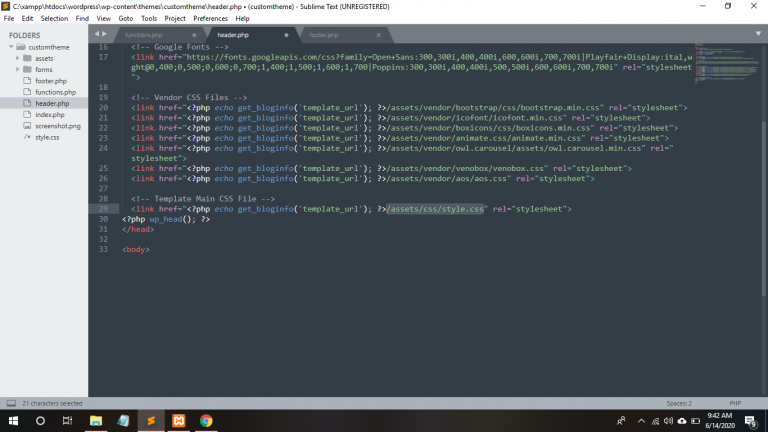Viewport: 768px width, 432px height.
Task: Open the View menu
Action: tap(103, 19)
